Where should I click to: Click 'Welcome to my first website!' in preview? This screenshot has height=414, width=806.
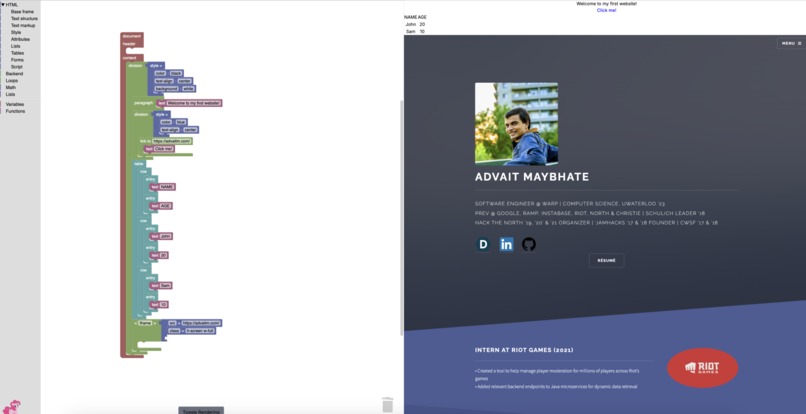tap(607, 4)
